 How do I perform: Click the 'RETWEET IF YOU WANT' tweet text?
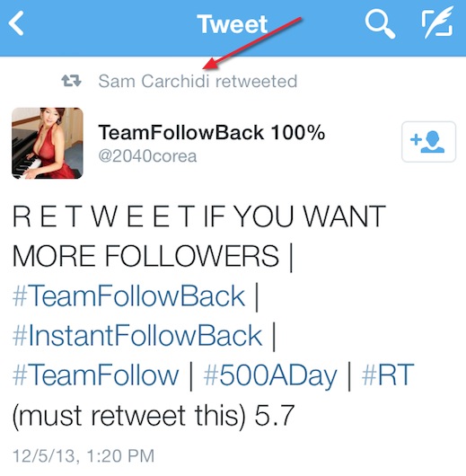tap(199, 216)
